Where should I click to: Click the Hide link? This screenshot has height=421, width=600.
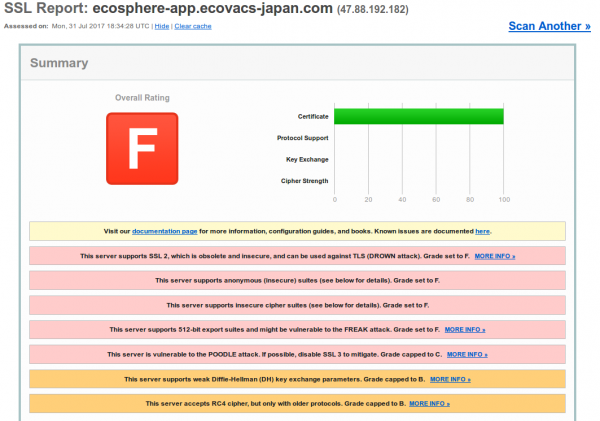point(162,26)
